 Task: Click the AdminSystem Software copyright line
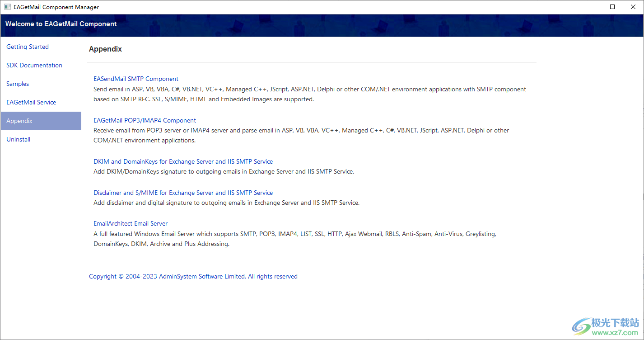[x=193, y=276]
